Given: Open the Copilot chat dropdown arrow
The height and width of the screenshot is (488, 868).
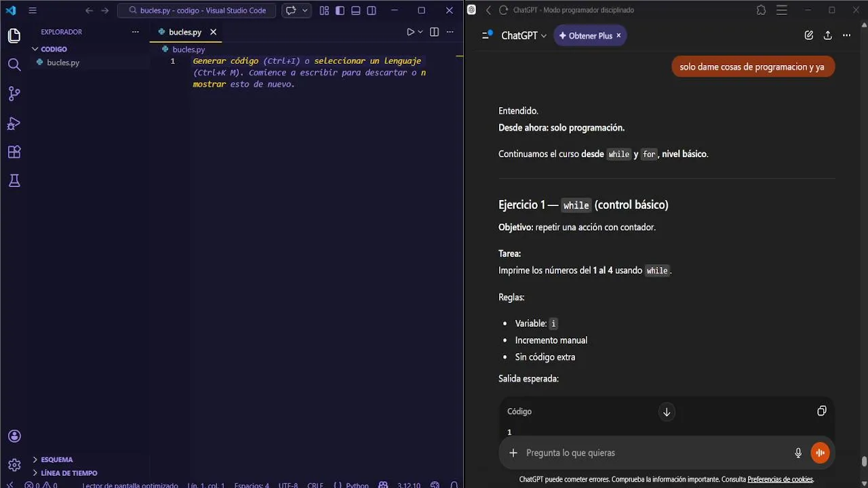Looking at the screenshot, I should 305,10.
